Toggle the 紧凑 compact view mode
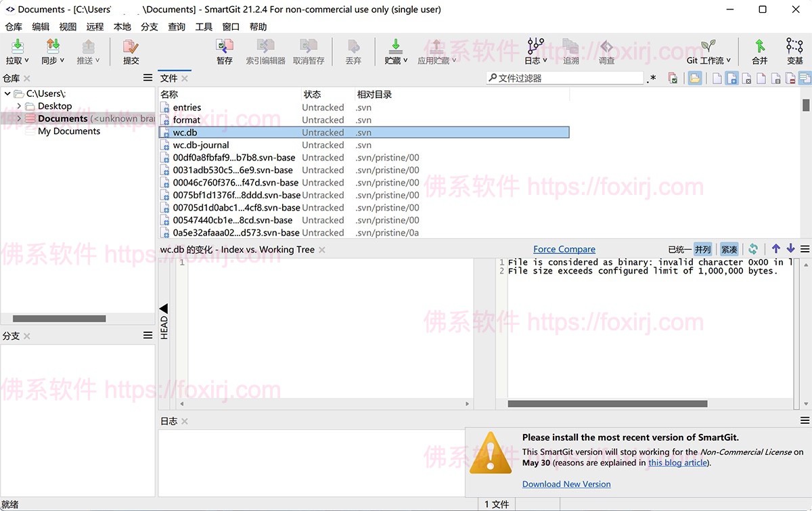 click(729, 249)
